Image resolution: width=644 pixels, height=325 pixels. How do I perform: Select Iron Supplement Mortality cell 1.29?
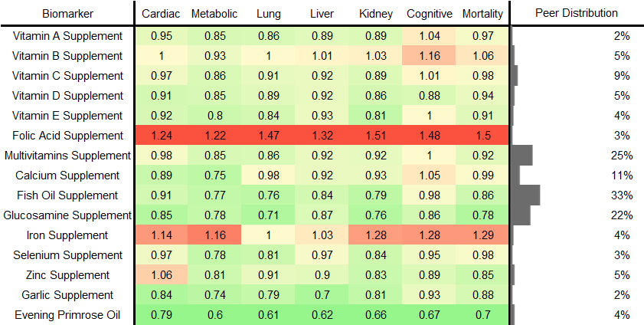pos(483,235)
